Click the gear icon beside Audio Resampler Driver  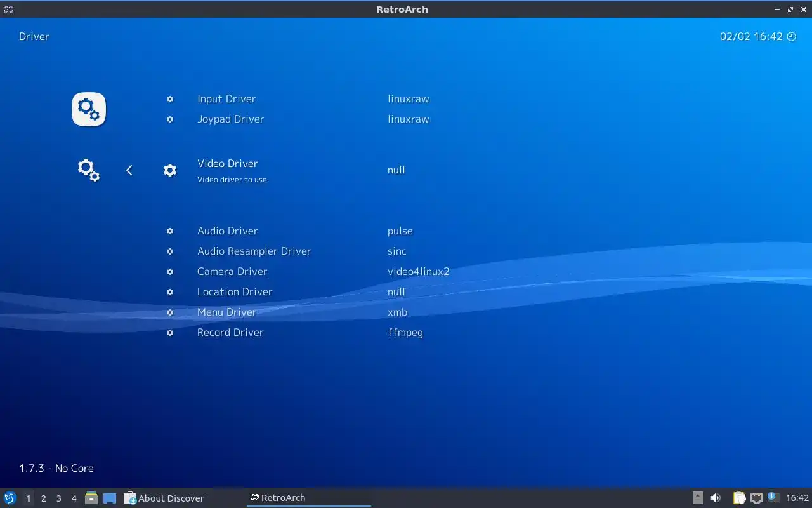point(170,251)
